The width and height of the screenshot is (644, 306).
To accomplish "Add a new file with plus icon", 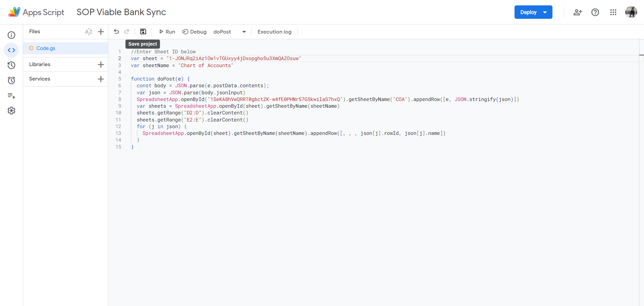I will pyautogui.click(x=101, y=32).
